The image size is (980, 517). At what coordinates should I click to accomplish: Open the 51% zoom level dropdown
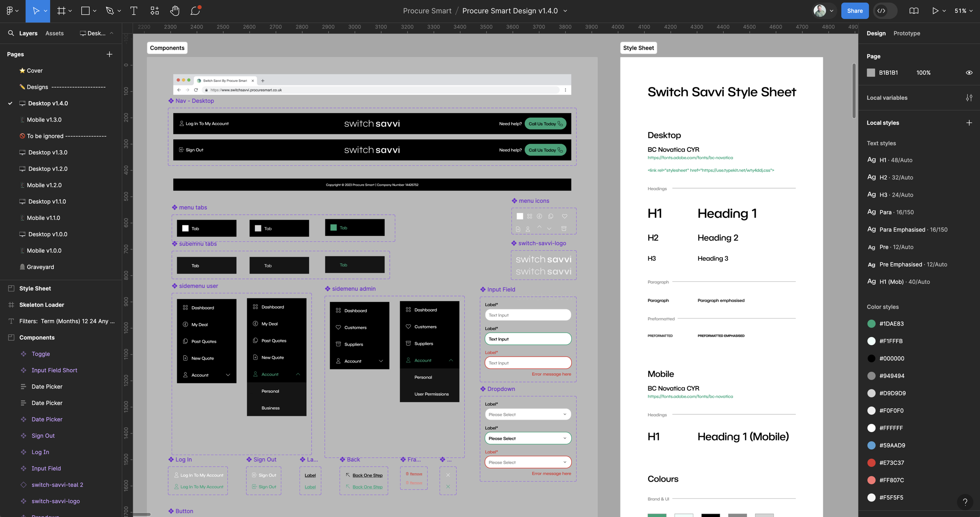[x=963, y=11]
